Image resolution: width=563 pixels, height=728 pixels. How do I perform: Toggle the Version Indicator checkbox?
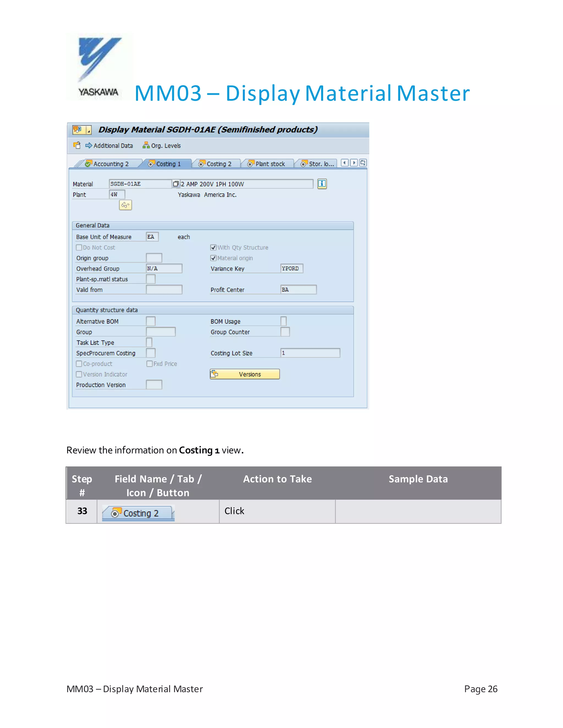[79, 374]
